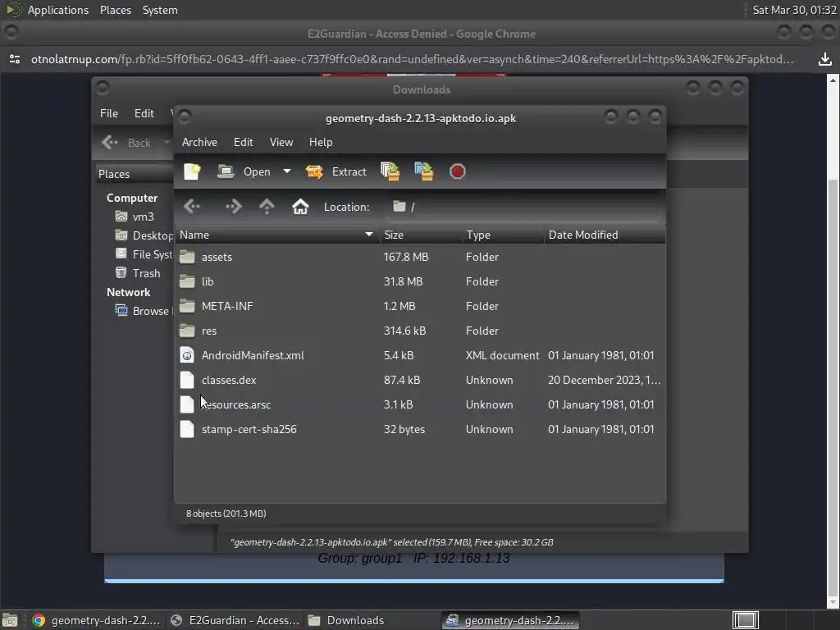Click the AndroidManifest.xml file icon

click(x=187, y=355)
